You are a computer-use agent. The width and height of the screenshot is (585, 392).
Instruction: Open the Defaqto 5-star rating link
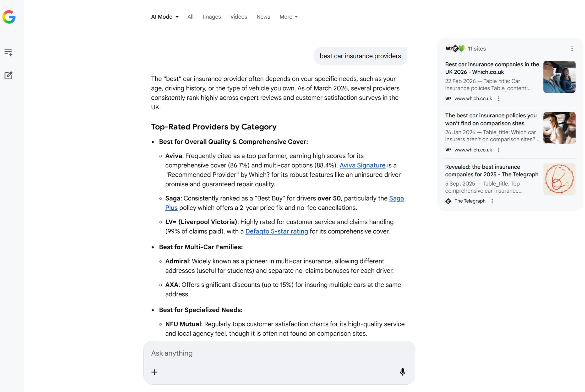coord(277,231)
